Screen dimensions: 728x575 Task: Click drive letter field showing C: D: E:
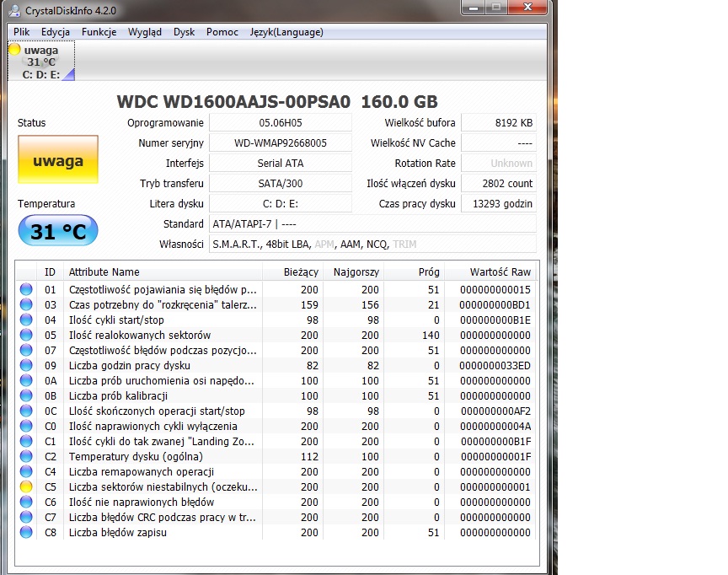click(x=281, y=203)
